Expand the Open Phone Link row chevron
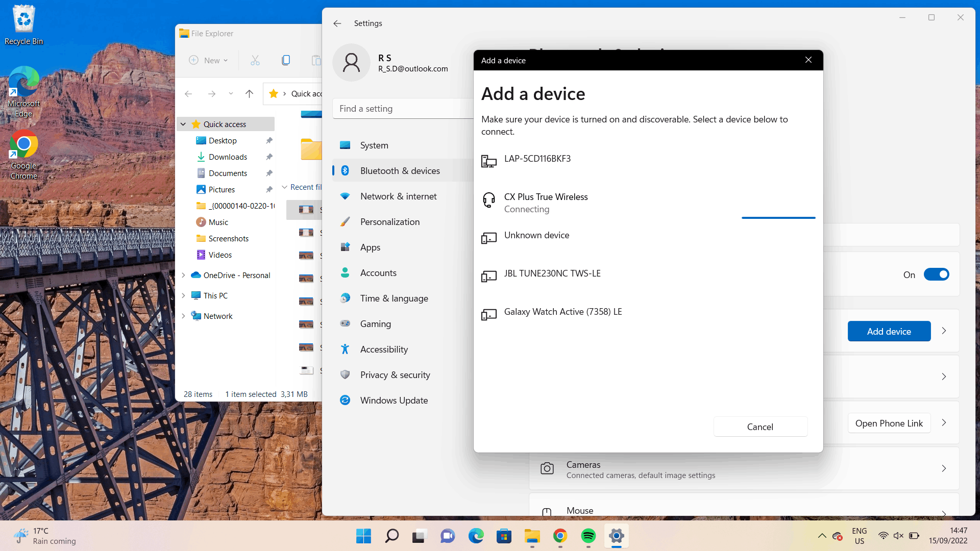Image resolution: width=980 pixels, height=551 pixels. 944,423
